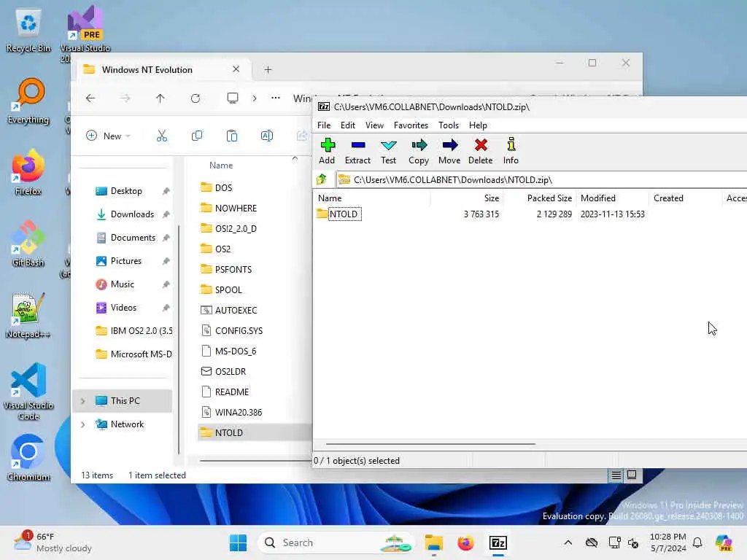Screen dimensions: 747x560
Task: Open the Info tool in 7-Zip
Action: pyautogui.click(x=511, y=151)
